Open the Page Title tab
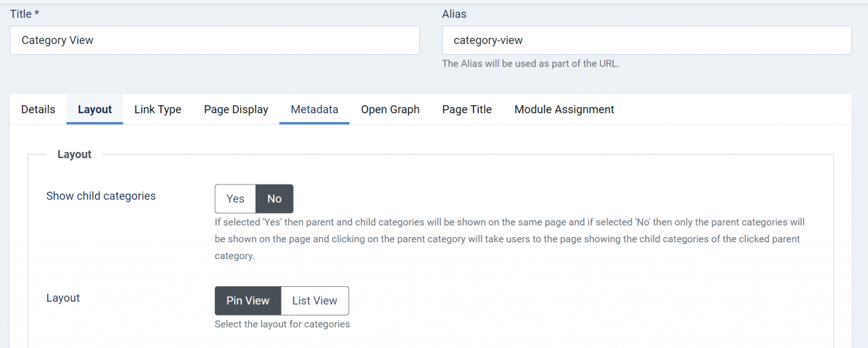The image size is (868, 348). tap(467, 109)
